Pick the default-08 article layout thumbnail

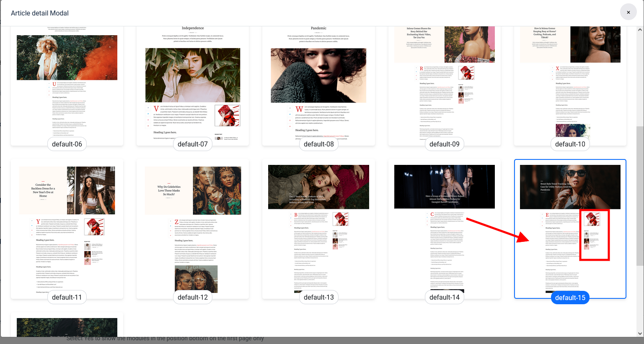[x=318, y=86]
